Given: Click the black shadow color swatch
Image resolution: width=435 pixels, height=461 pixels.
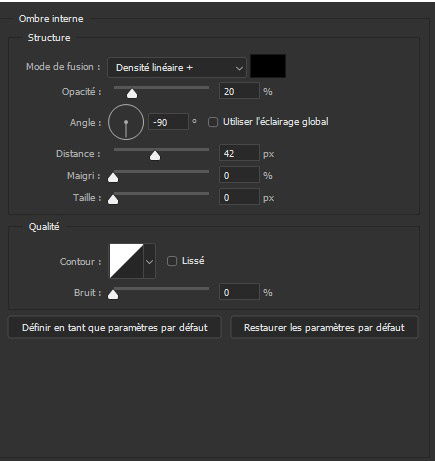Looking at the screenshot, I should [x=268, y=66].
